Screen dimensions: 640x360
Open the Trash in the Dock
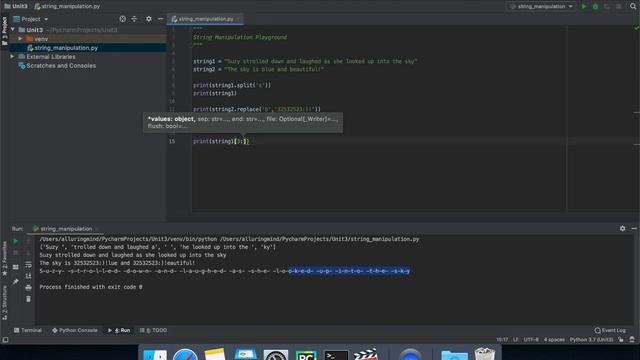click(x=485, y=354)
